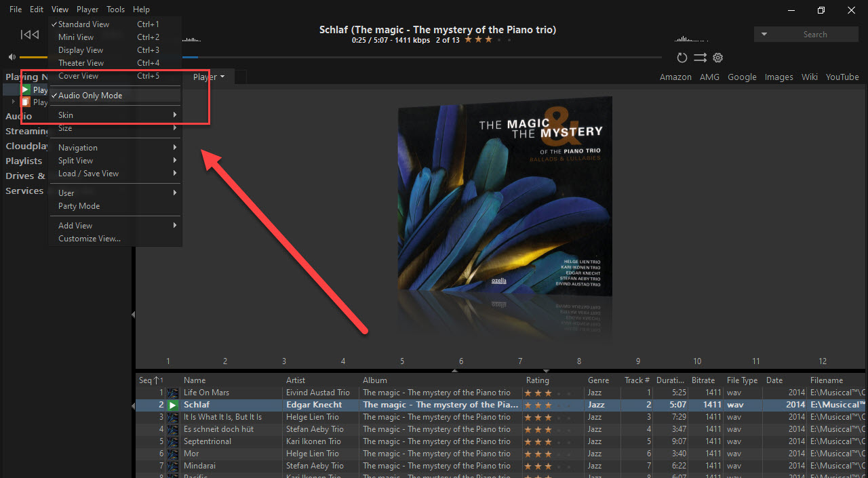
Task: Click thumbnail icon of Septentrional row
Action: (x=173, y=441)
